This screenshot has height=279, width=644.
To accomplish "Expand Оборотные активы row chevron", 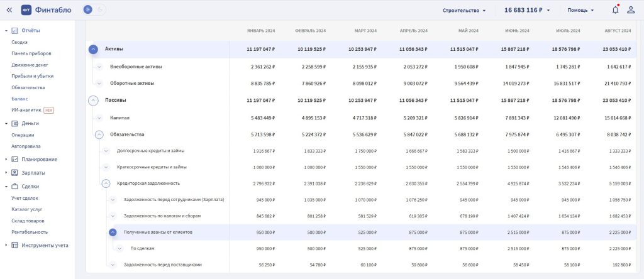I will pos(99,84).
